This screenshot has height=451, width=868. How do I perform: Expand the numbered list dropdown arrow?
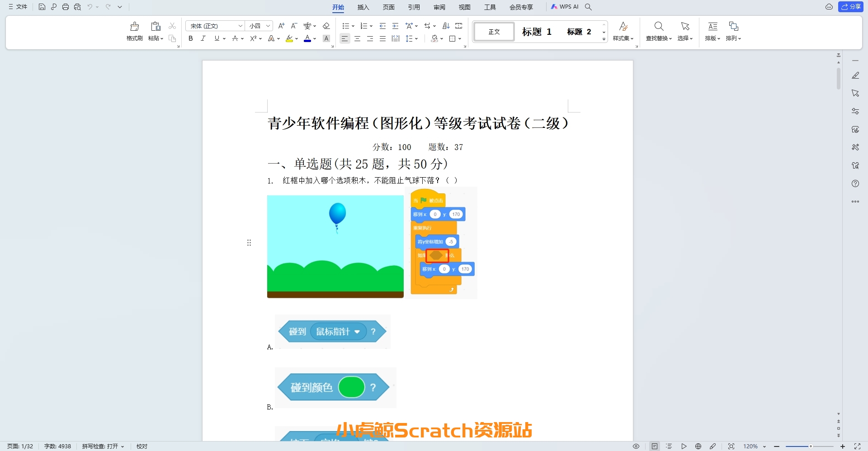(371, 26)
